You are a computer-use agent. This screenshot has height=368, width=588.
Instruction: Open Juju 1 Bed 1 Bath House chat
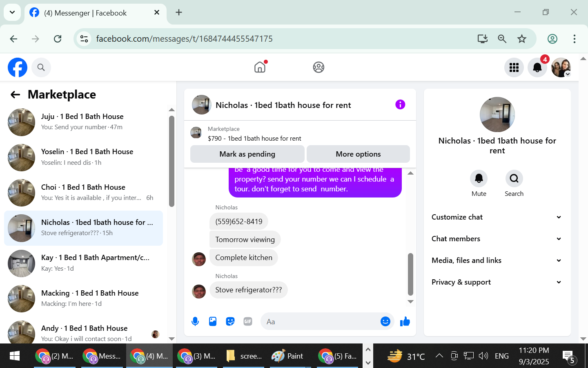83,122
